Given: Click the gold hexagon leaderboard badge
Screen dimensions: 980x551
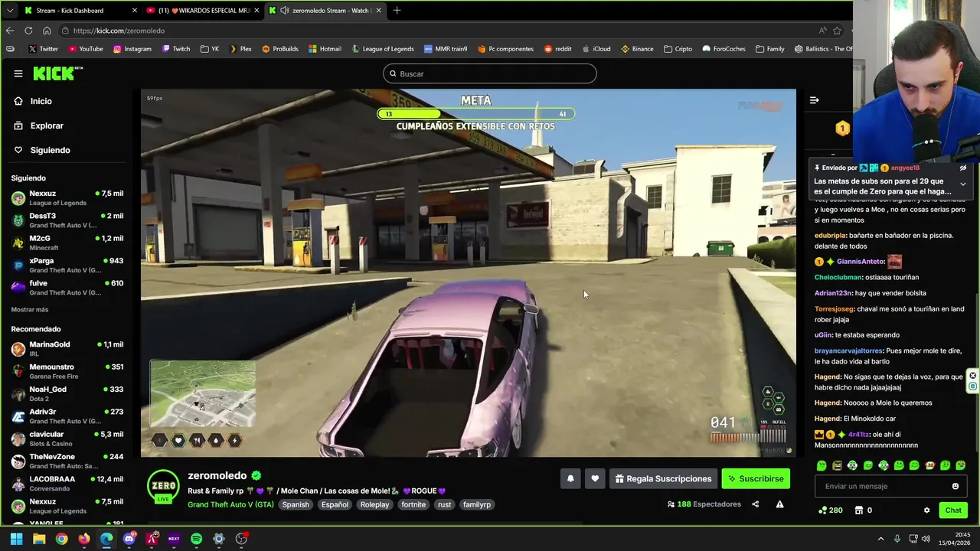Looking at the screenshot, I should pos(842,129).
